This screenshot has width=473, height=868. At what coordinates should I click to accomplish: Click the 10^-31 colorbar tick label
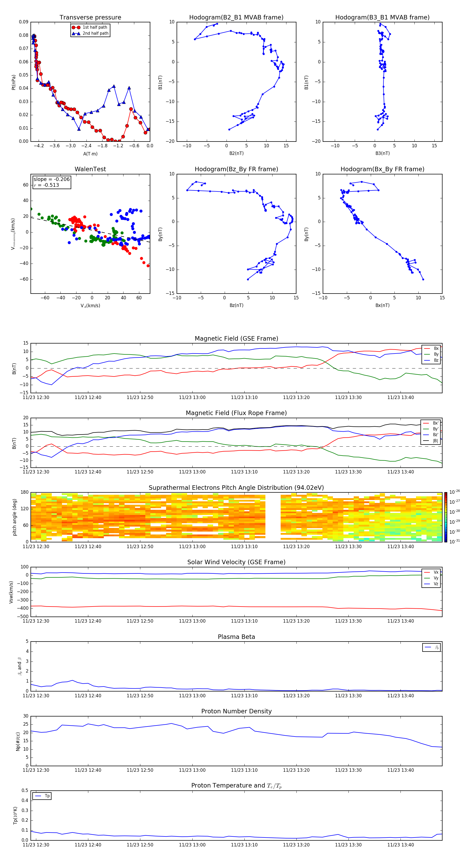(x=455, y=542)
